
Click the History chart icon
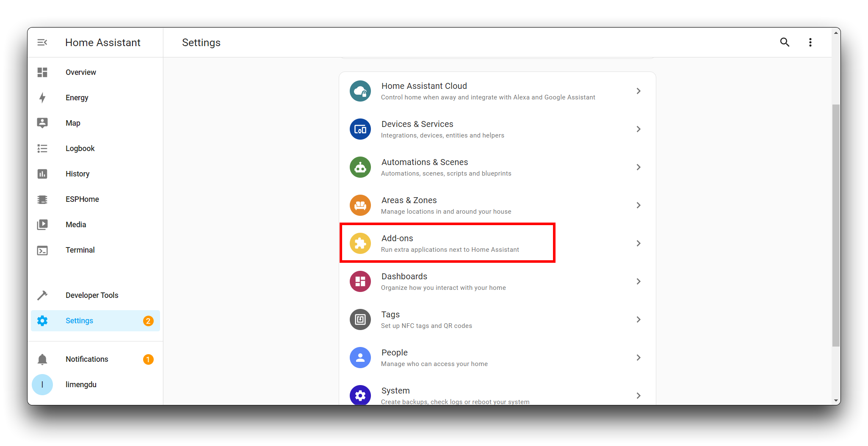click(42, 174)
